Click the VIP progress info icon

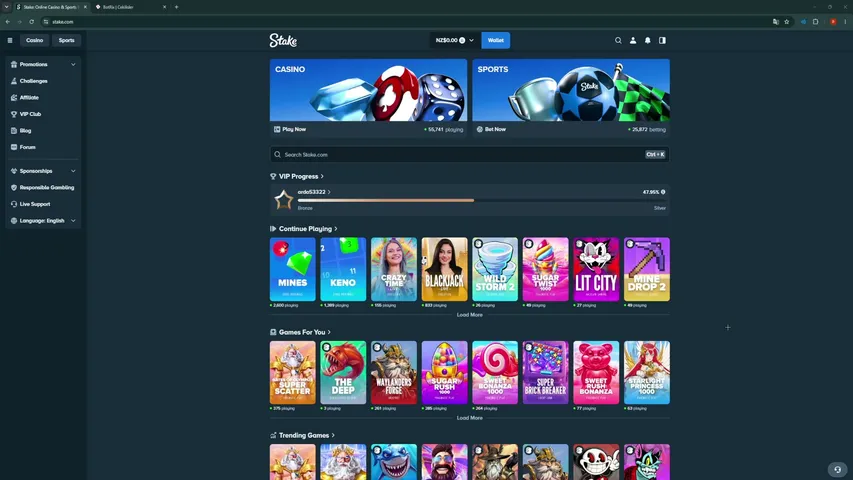pyautogui.click(x=663, y=192)
